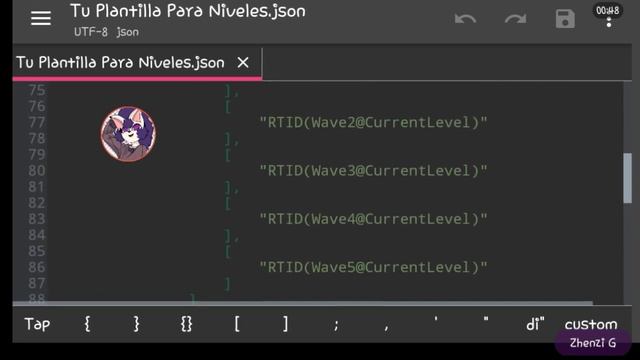Open the three-dot overflow menu
The image size is (640, 360).
[x=609, y=22]
